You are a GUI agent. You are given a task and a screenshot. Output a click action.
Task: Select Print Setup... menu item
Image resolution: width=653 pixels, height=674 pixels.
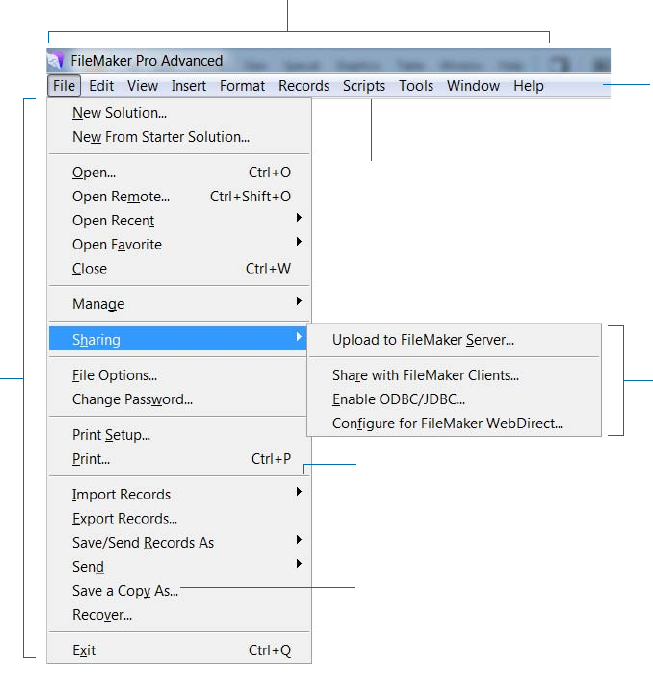(179, 435)
